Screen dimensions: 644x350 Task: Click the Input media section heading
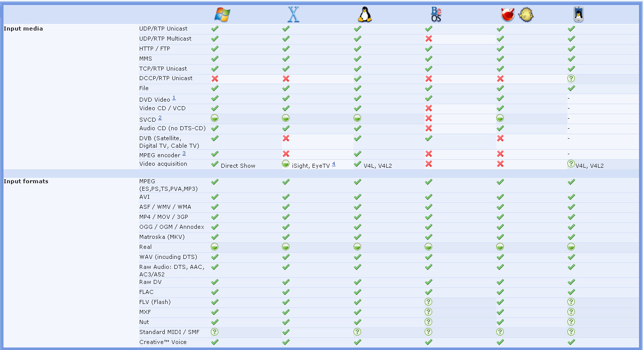(x=23, y=29)
